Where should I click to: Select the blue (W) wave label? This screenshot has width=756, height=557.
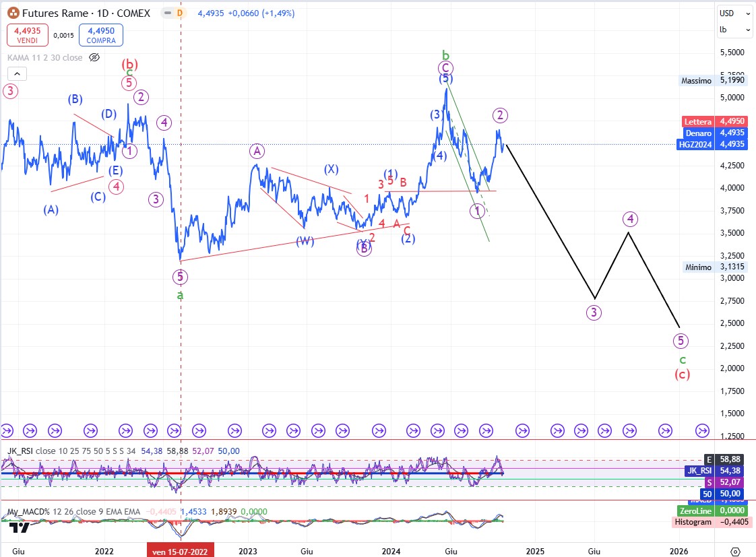pyautogui.click(x=305, y=240)
